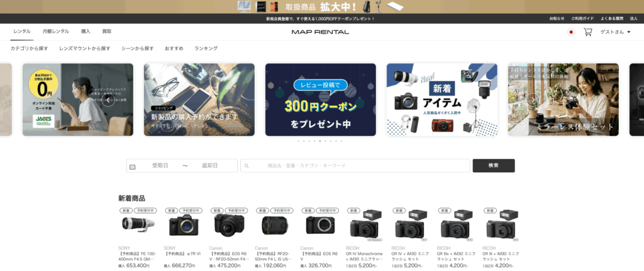Viewport: 644px width, 271px height.
Task: Open the Canon EOS R6 V lens kit image
Action: click(229, 224)
